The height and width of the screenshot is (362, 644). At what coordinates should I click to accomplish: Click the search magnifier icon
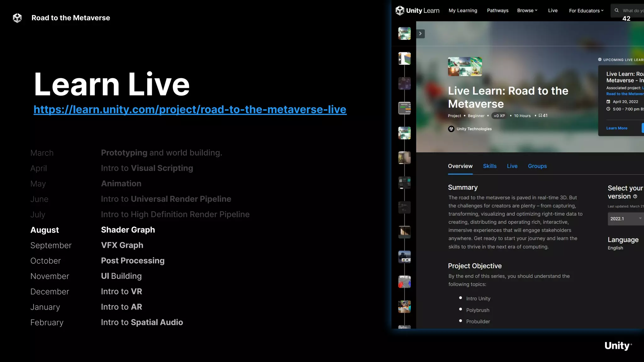click(x=617, y=10)
